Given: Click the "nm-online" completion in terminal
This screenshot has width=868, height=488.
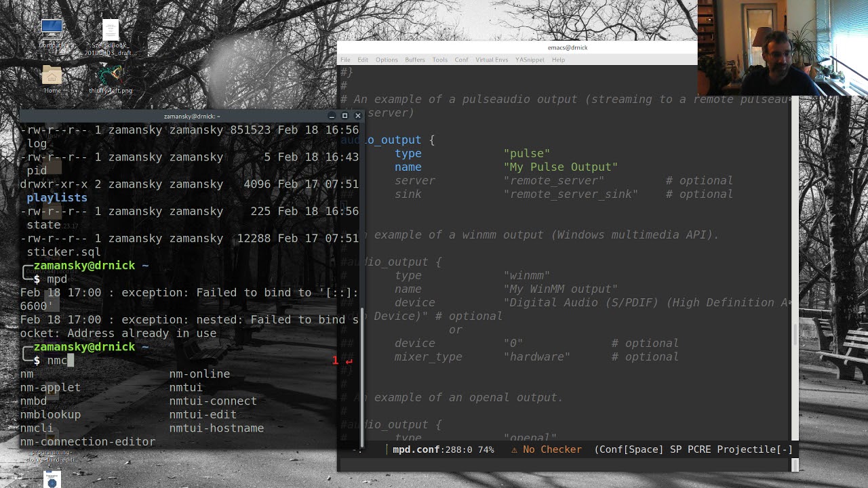Looking at the screenshot, I should coord(199,373).
